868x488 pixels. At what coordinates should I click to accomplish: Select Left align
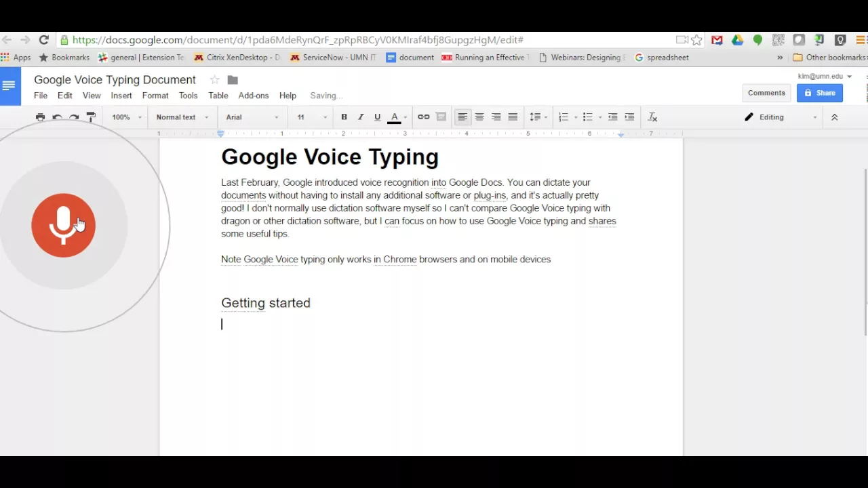(x=462, y=117)
